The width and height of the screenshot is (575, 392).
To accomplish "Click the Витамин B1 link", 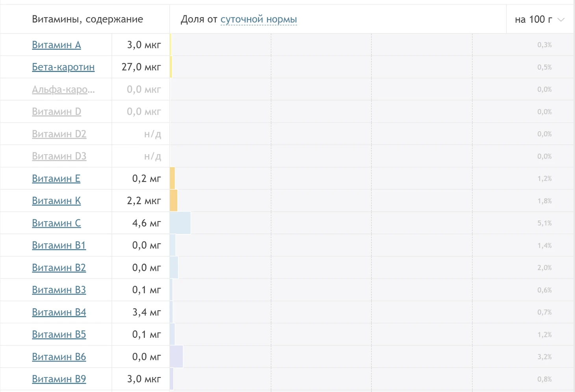I will 59,245.
